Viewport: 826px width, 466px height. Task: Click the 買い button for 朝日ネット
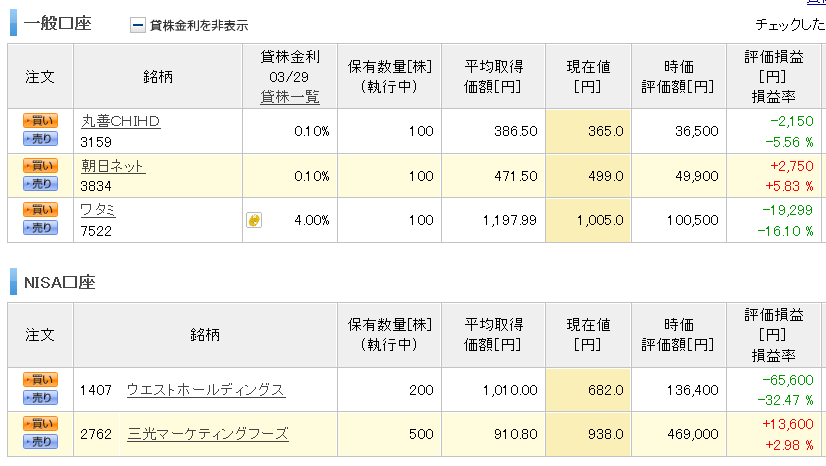[x=40, y=165]
